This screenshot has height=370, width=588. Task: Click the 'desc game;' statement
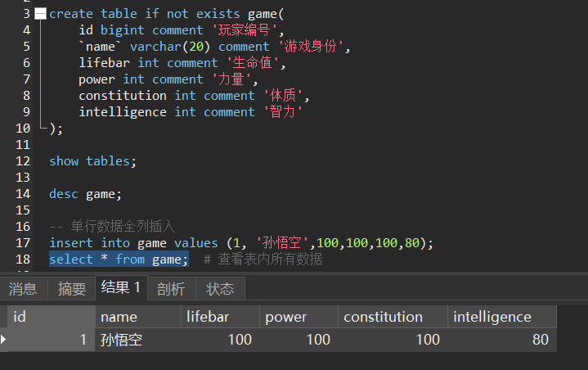tap(86, 194)
